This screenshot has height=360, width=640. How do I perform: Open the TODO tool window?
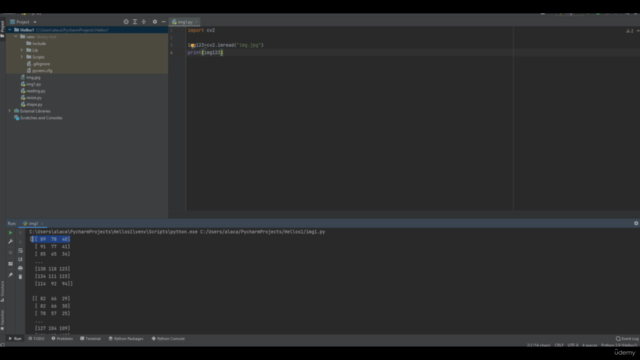point(36,338)
